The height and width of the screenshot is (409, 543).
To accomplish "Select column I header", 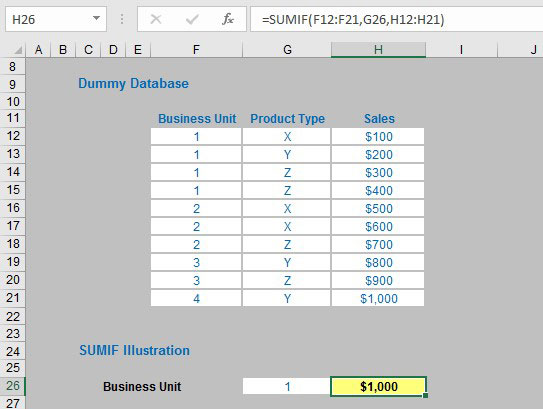I will click(x=461, y=50).
